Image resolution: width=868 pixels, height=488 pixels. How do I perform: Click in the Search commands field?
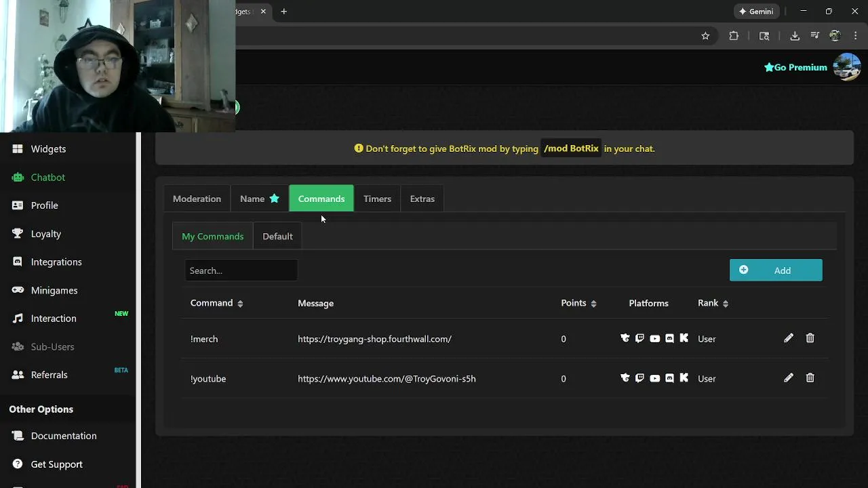241,270
